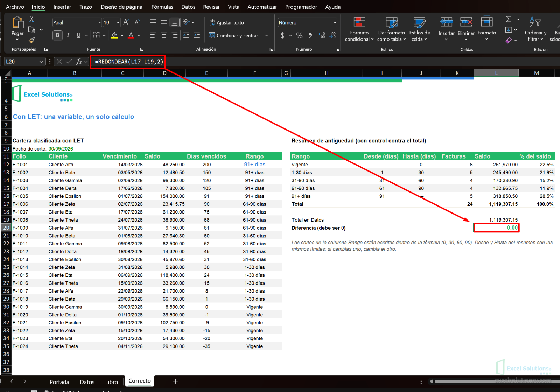Click the Format Painter brush icon
The width and height of the screenshot is (560, 392).
31,40
